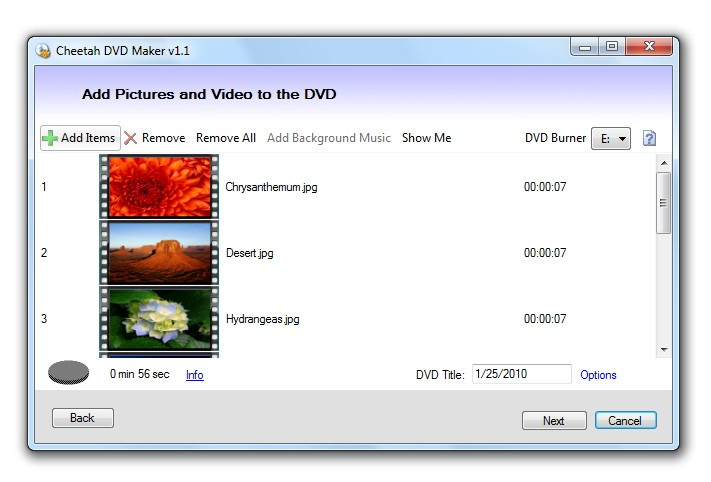Click row number 1 in the list
The width and height of the screenshot is (711, 482).
click(44, 187)
